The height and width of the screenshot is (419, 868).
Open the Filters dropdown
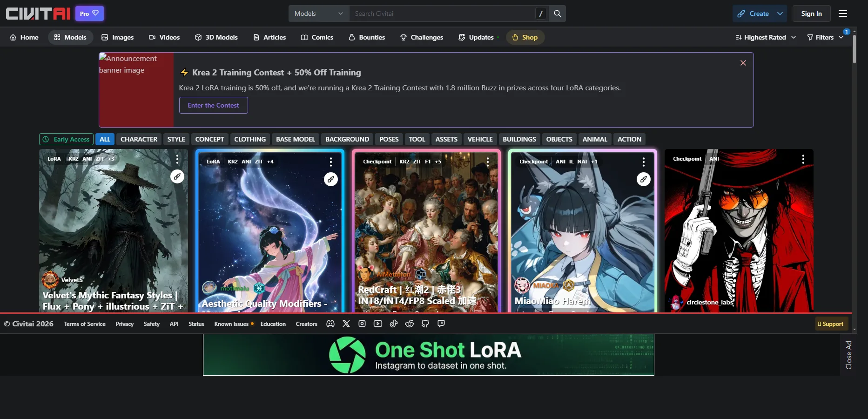click(825, 37)
